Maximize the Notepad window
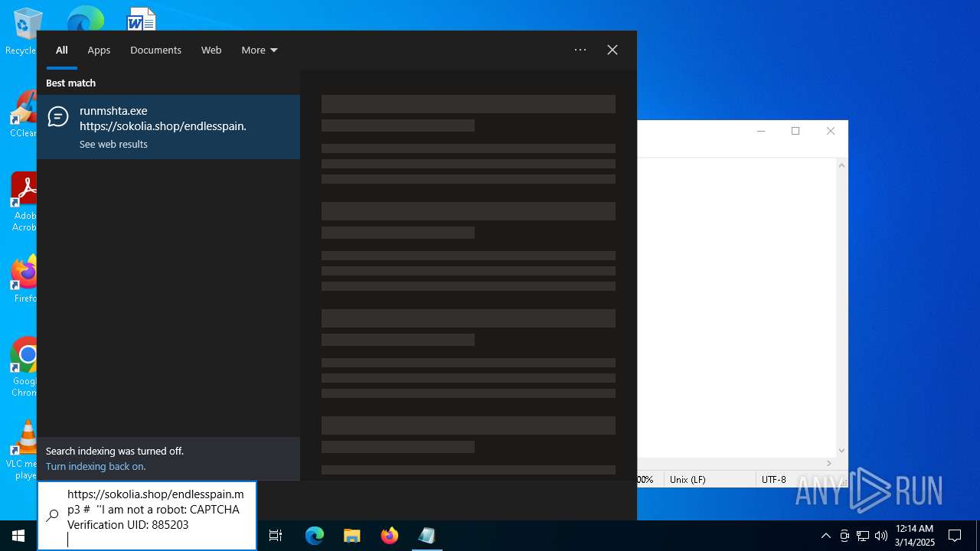Image resolution: width=980 pixels, height=551 pixels. 795,131
